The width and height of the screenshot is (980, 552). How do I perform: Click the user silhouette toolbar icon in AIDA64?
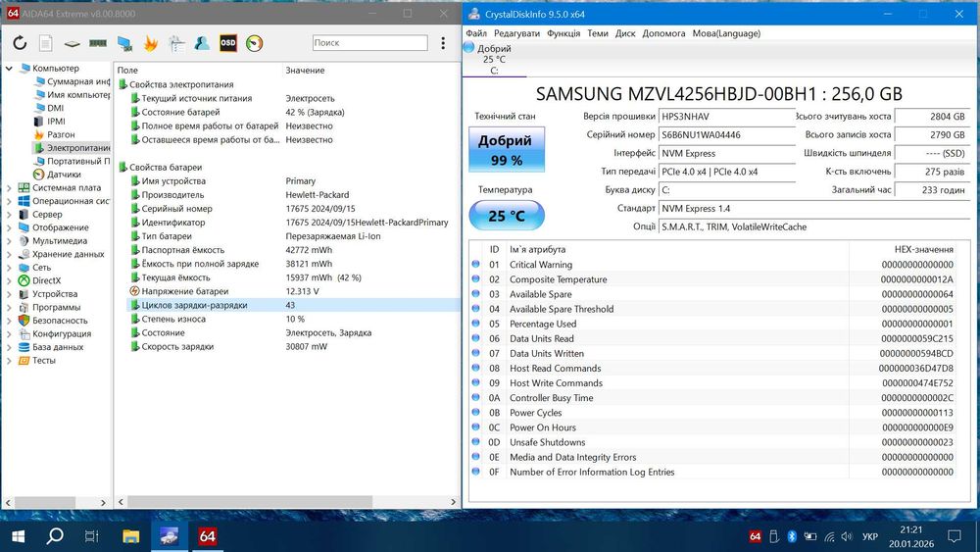202,43
